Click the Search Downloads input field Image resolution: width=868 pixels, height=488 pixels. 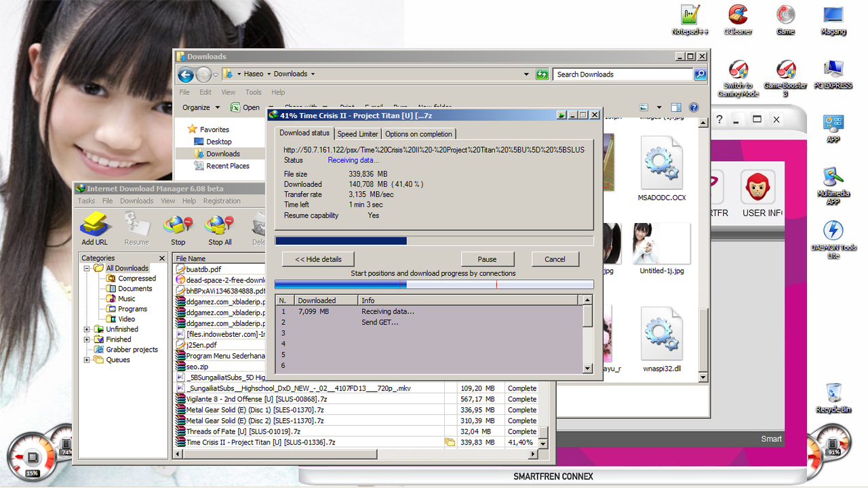point(623,75)
